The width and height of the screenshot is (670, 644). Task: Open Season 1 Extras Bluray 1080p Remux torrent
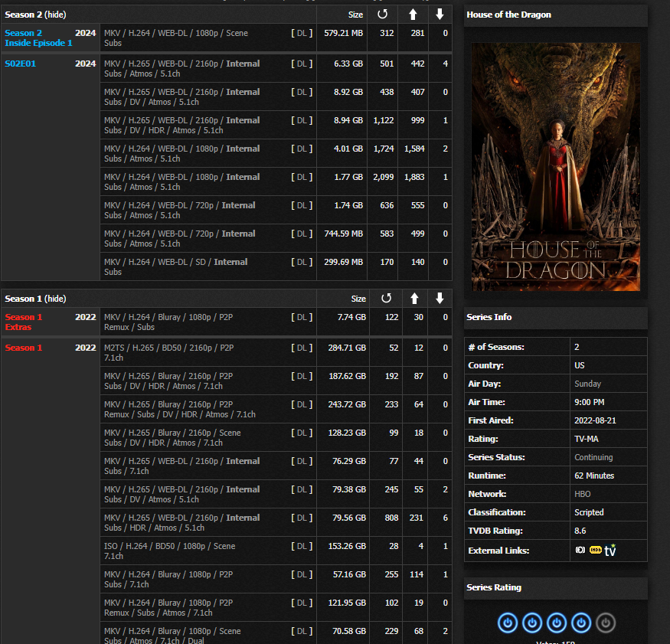tap(168, 322)
